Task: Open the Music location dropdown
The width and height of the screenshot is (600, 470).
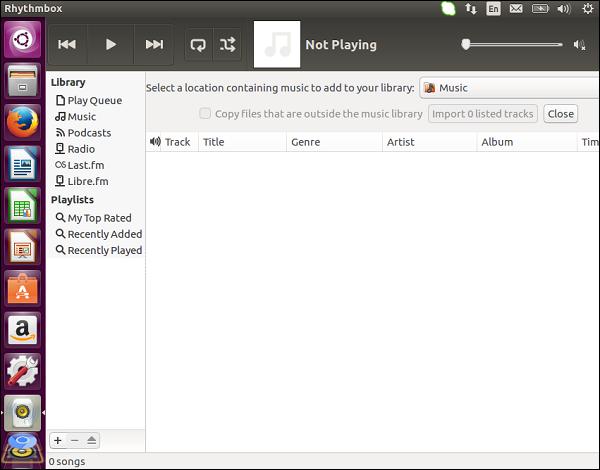Action: point(510,88)
